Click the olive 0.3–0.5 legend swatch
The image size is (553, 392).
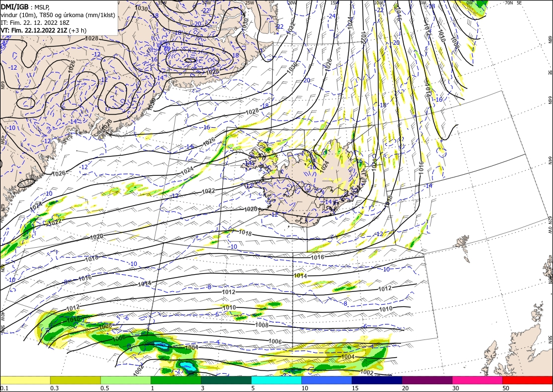coord(75,380)
